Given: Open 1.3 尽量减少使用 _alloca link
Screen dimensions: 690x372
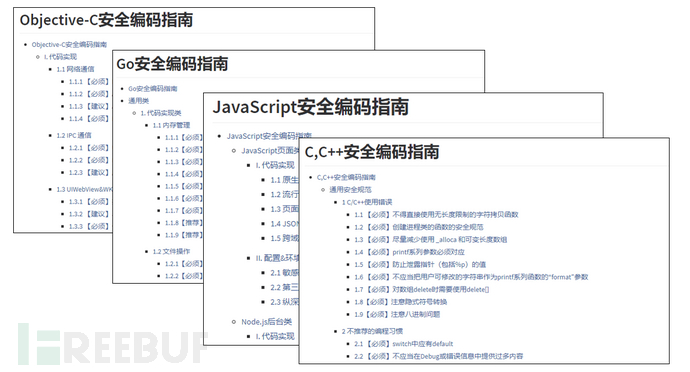Looking at the screenshot, I should click(430, 240).
